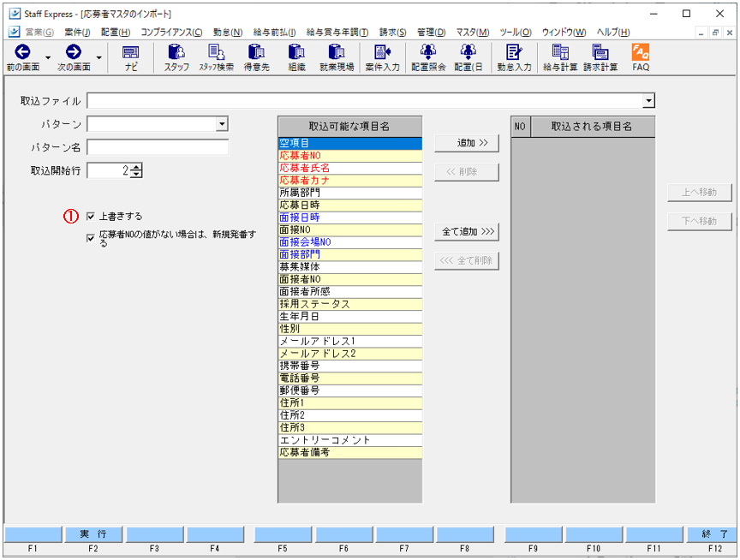Open スタッフ検索 staff search icon
Screen dimensions: 740x560
(216, 57)
